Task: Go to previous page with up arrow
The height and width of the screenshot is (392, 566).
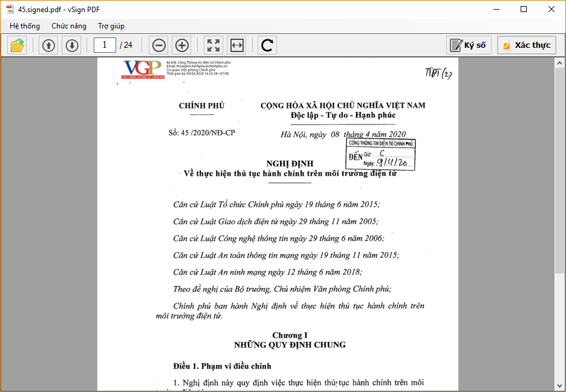Action: point(48,45)
